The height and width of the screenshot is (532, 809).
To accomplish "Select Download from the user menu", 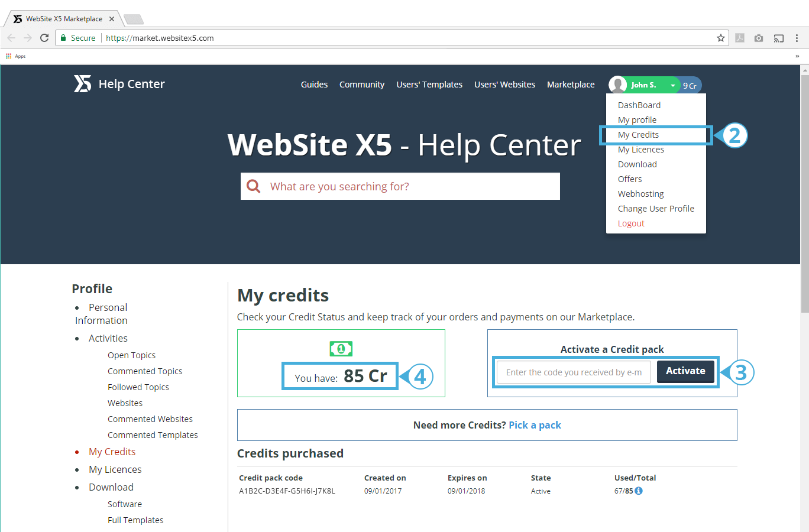I will [638, 164].
